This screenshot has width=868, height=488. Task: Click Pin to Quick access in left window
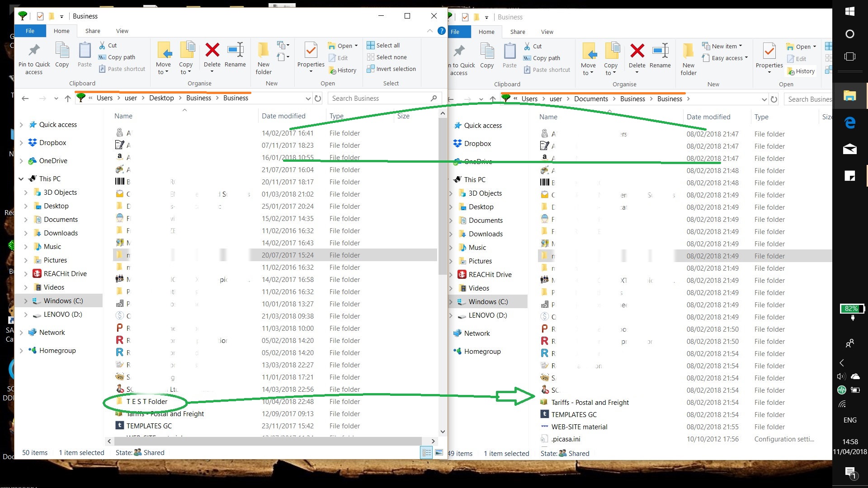[x=34, y=58]
